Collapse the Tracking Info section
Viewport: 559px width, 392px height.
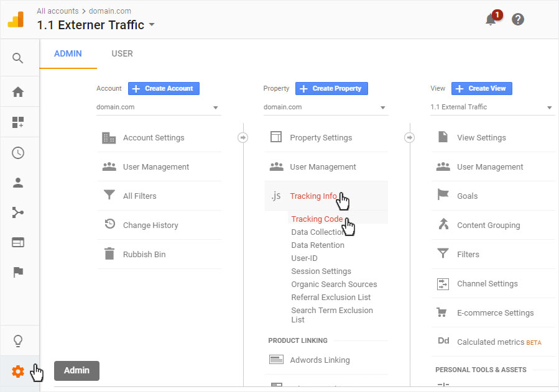point(326,196)
